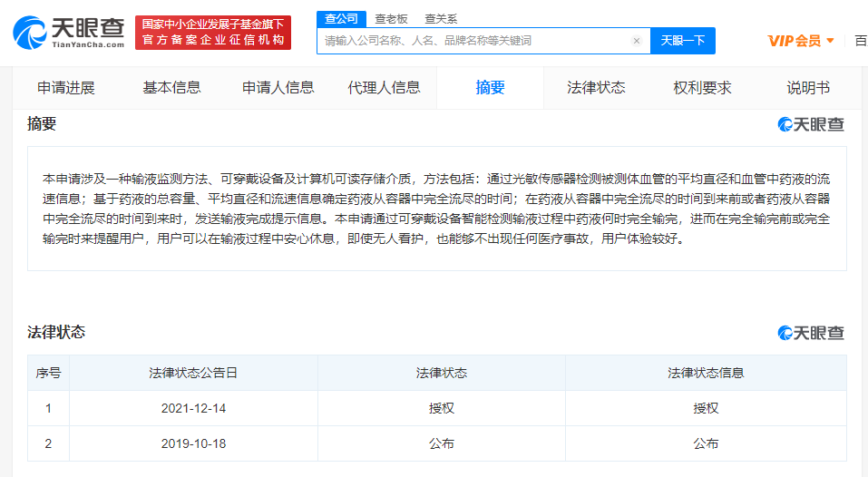Viewport: 868px width, 477px height.
Task: Click the 摘要 section heading
Action: (x=42, y=123)
